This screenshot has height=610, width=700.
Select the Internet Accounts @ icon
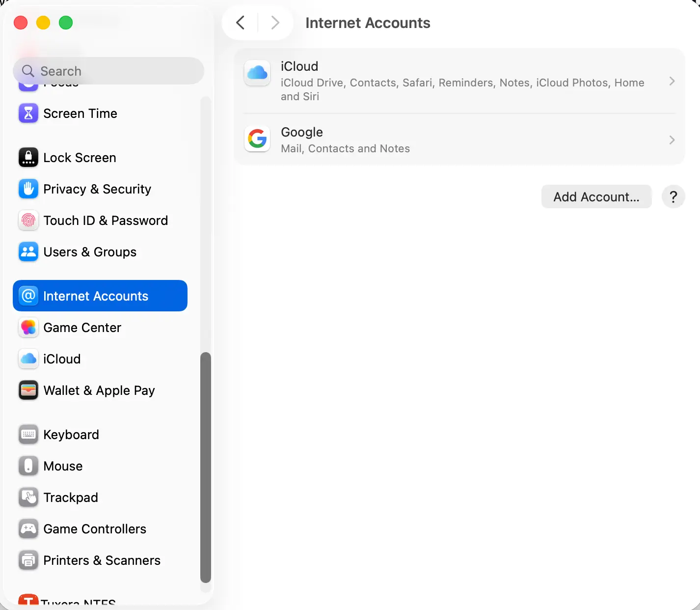[28, 296]
